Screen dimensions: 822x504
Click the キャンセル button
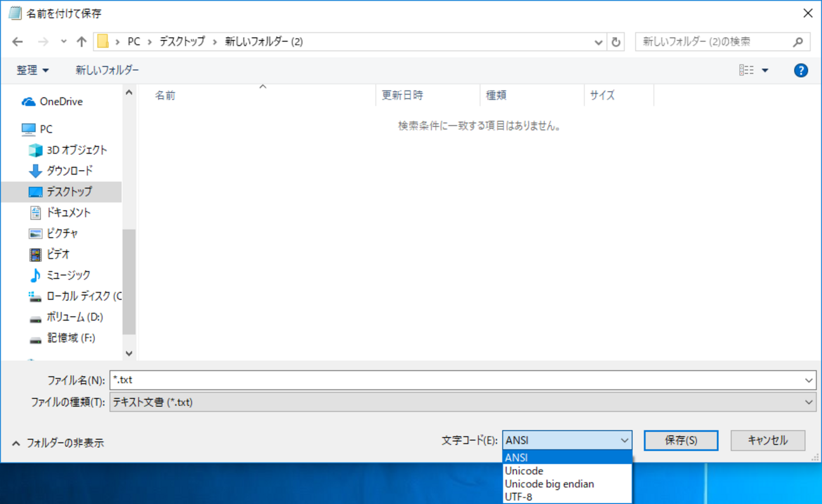768,441
